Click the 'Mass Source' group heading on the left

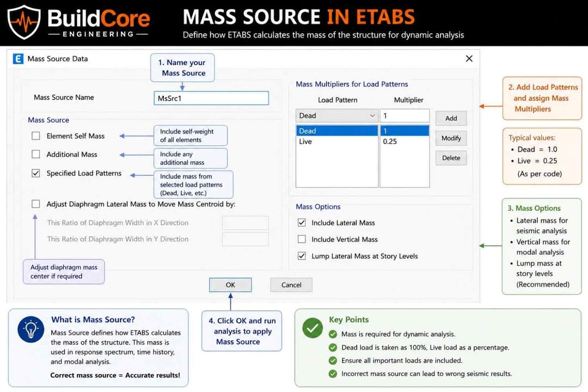(x=48, y=120)
